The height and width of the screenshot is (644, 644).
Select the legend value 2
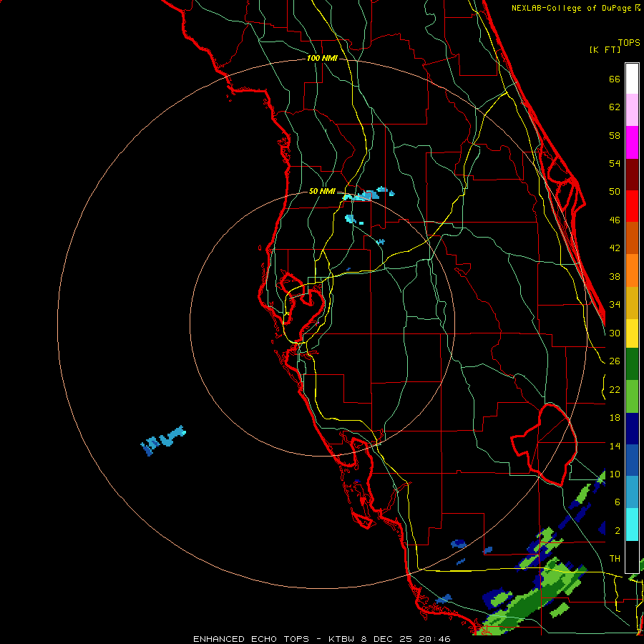(x=618, y=531)
